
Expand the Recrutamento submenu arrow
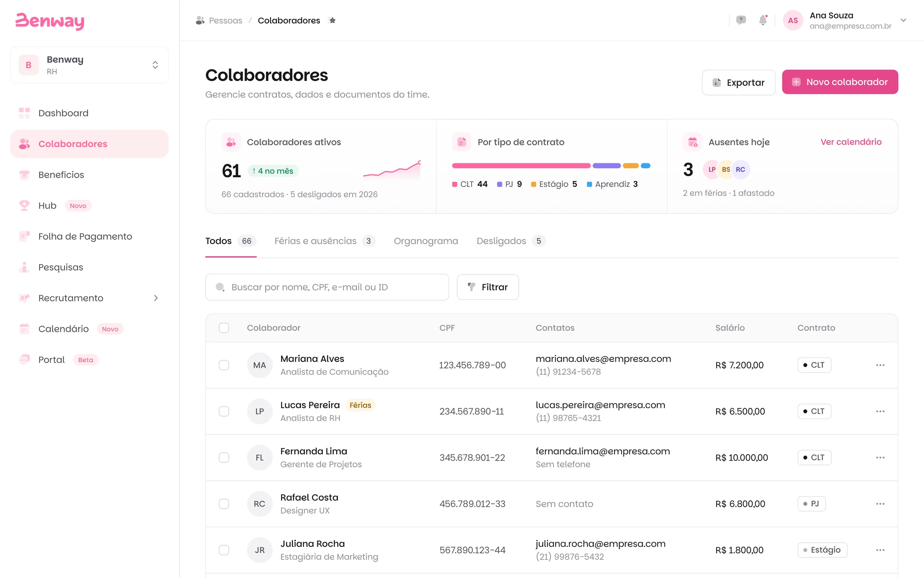click(x=156, y=298)
